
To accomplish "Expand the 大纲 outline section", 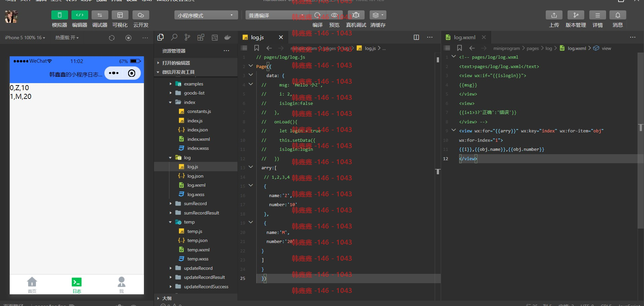I will click(196, 298).
